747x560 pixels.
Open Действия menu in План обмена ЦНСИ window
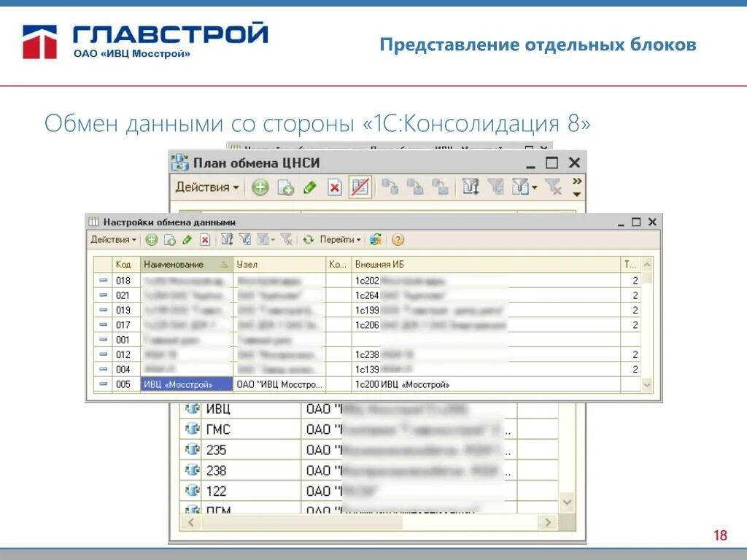(x=206, y=187)
